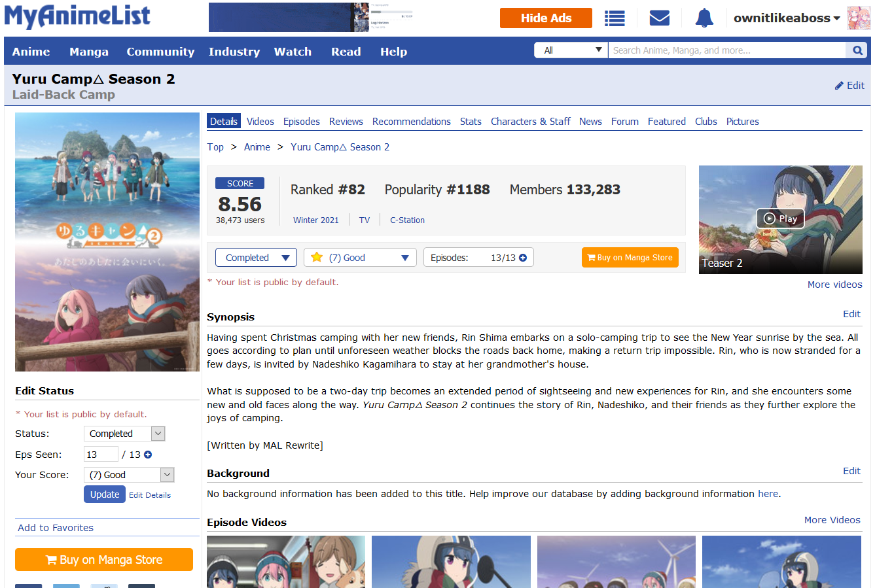Click Add to Favorites link
Screen dimensions: 875x588
[56, 528]
